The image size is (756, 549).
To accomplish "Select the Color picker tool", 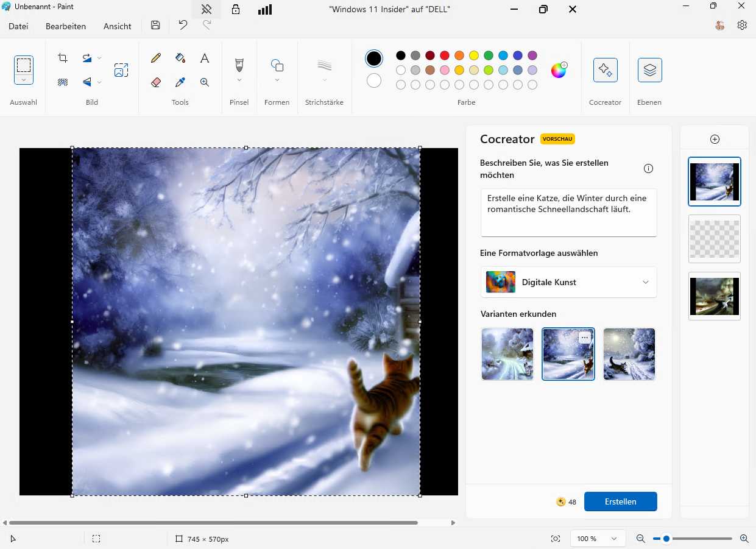I will (180, 82).
